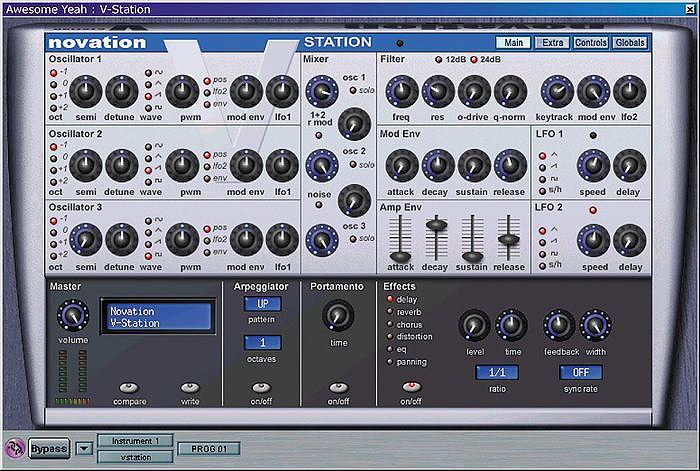The width and height of the screenshot is (700, 471).
Task: Click the Filter freq knob
Action: (401, 91)
